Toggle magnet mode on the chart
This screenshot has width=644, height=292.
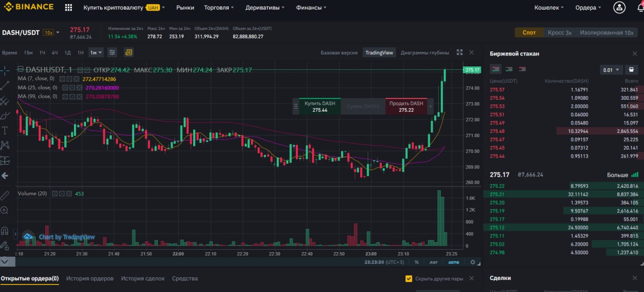click(5, 231)
